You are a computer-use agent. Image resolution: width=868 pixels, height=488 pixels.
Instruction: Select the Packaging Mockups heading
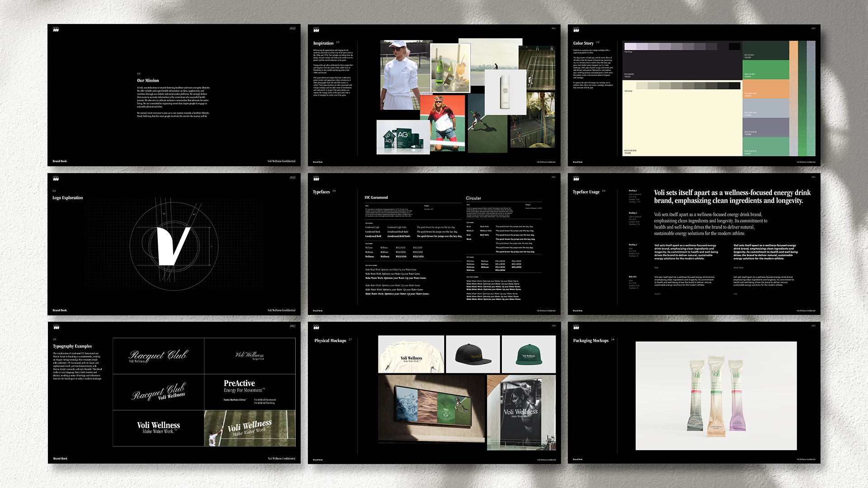point(591,341)
